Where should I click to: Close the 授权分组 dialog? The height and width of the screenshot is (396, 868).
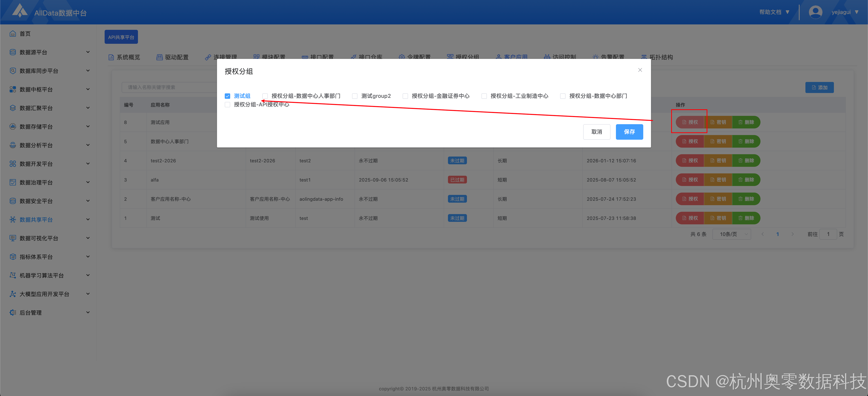tap(640, 70)
